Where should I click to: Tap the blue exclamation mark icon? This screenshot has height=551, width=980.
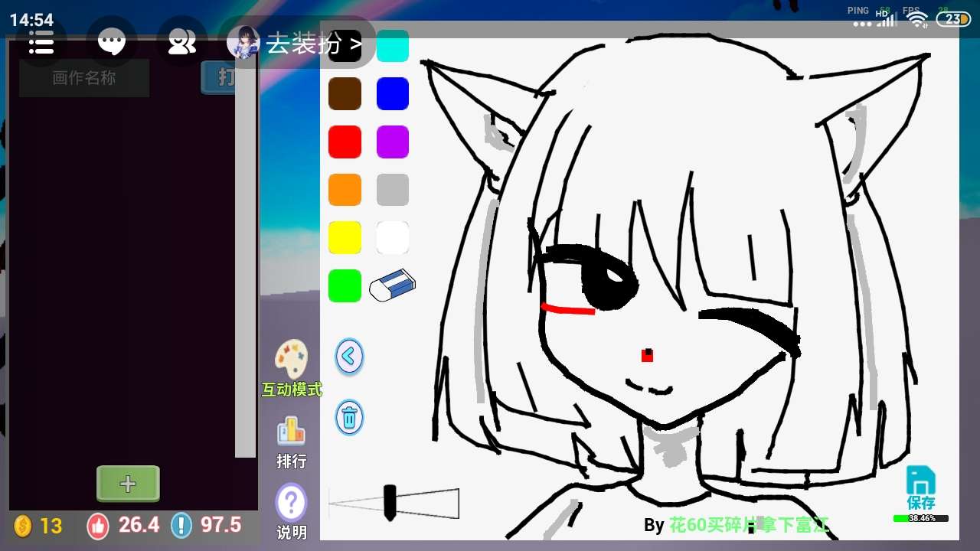(181, 526)
